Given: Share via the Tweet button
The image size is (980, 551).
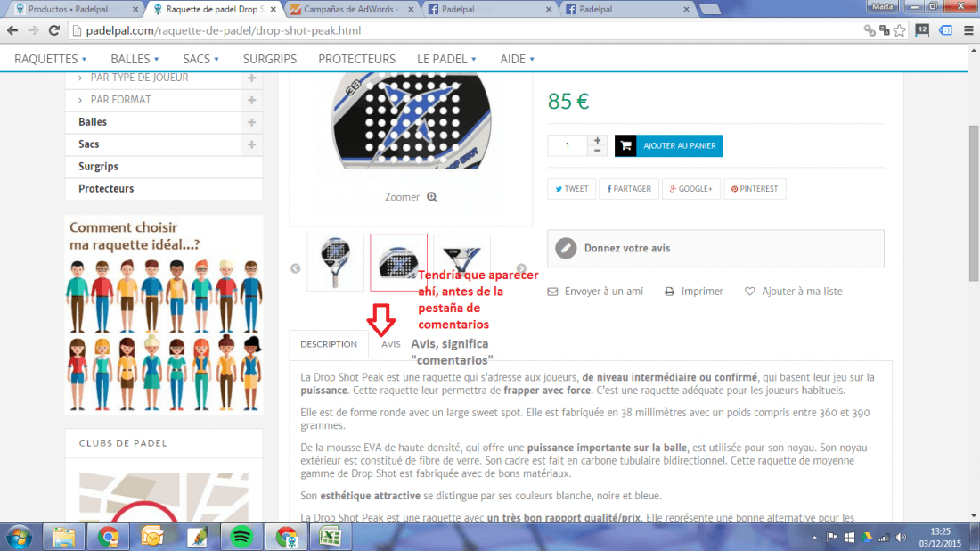Looking at the screenshot, I should coord(571,189).
